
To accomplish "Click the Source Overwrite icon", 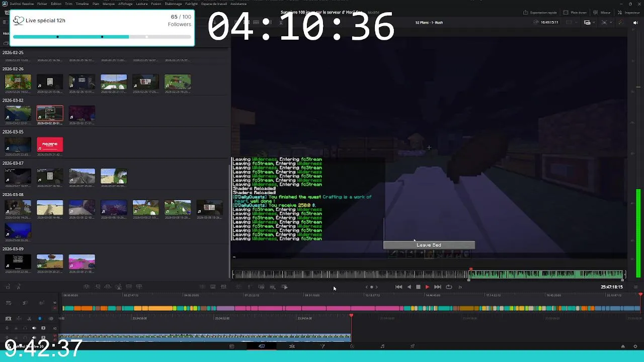I will click(139, 287).
